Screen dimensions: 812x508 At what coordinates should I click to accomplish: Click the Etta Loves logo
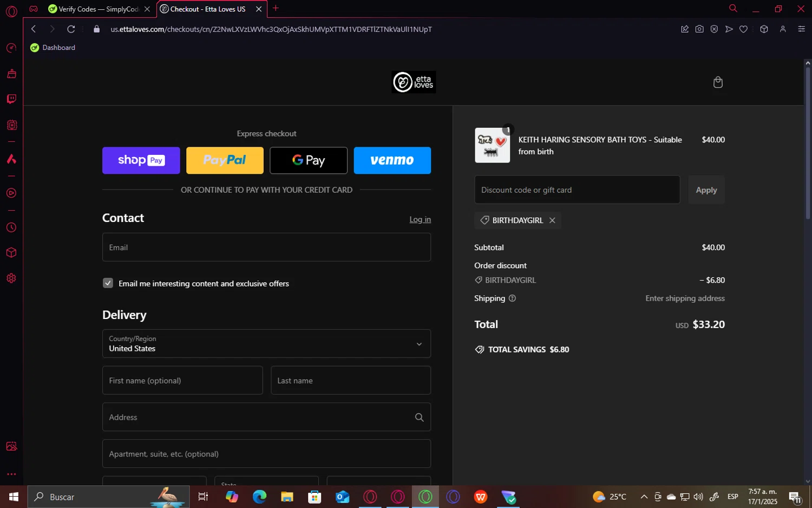pos(414,82)
